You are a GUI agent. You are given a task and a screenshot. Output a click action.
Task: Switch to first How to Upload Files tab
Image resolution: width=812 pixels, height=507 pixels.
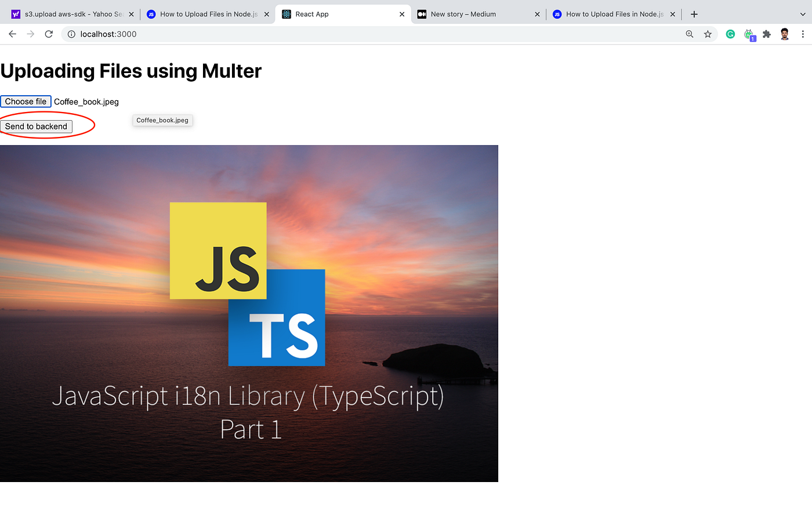(x=208, y=14)
